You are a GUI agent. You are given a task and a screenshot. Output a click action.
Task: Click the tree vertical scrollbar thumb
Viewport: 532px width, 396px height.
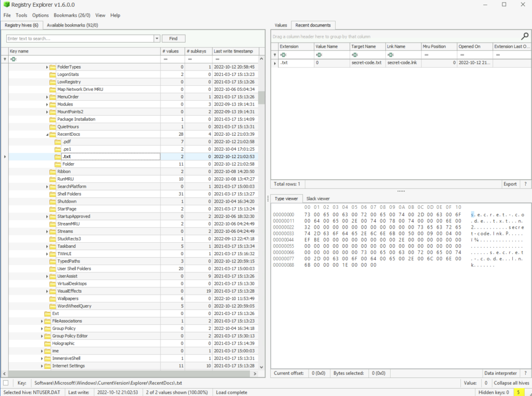coord(261,98)
